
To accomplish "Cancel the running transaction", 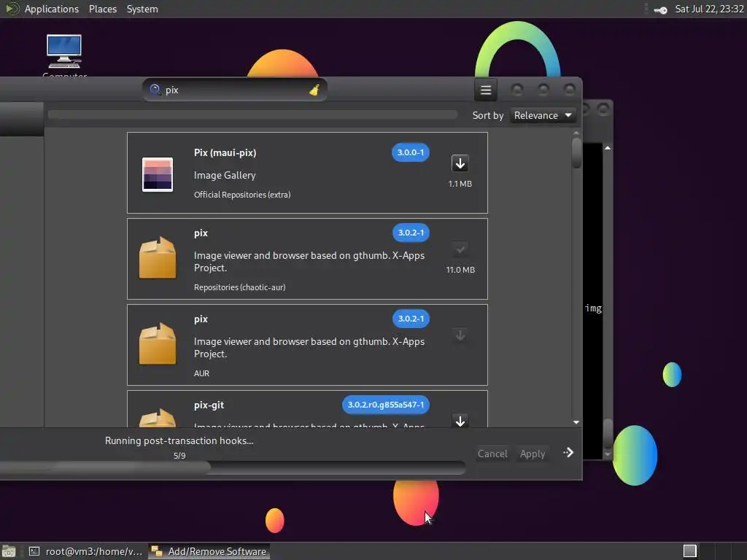I will coord(492,454).
